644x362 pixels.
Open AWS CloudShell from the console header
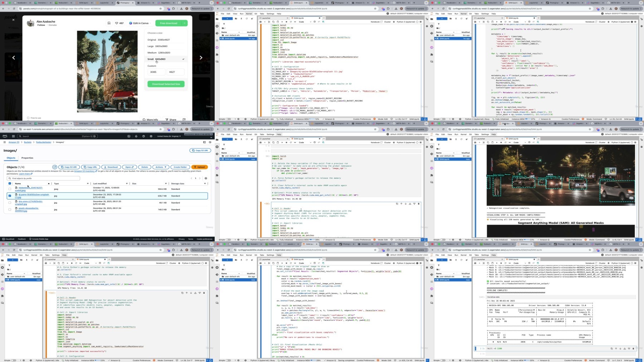coord(129,136)
